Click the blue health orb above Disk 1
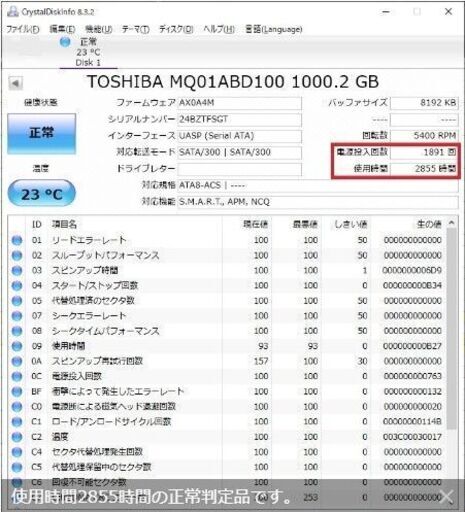This screenshot has width=465, height=512. [65, 42]
